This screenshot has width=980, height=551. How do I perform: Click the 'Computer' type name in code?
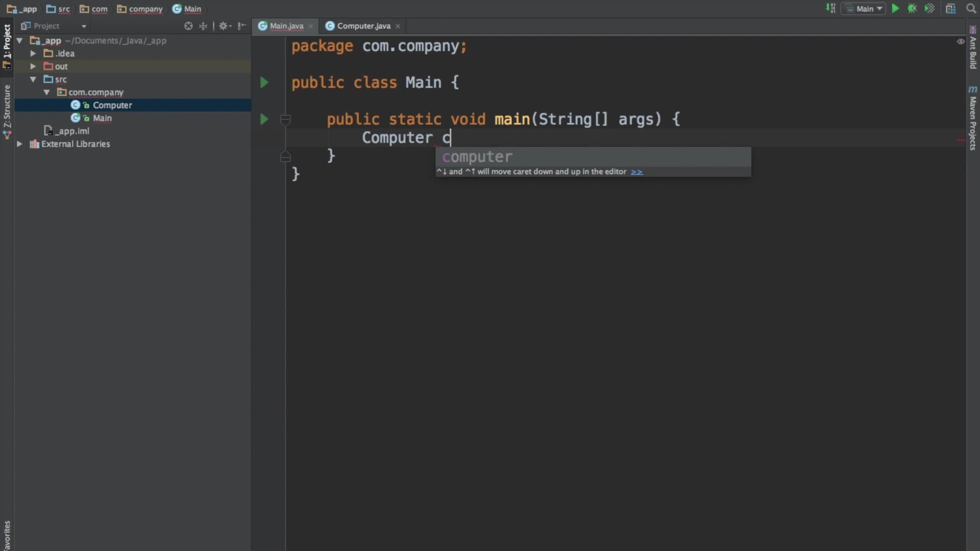[x=397, y=138]
